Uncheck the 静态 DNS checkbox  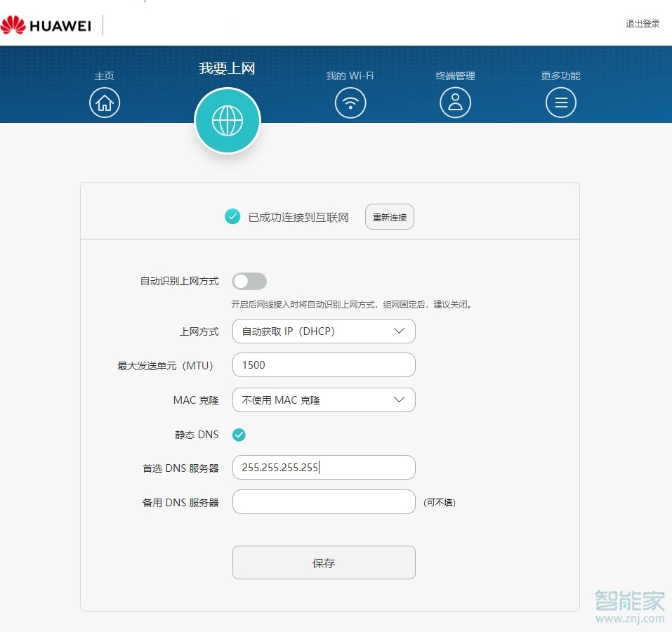tap(239, 435)
